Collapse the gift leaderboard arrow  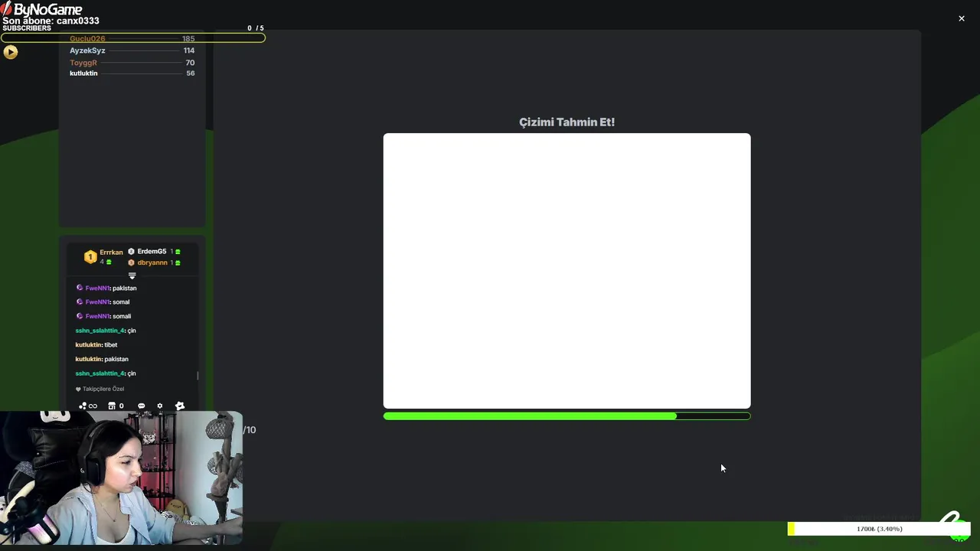click(x=132, y=275)
